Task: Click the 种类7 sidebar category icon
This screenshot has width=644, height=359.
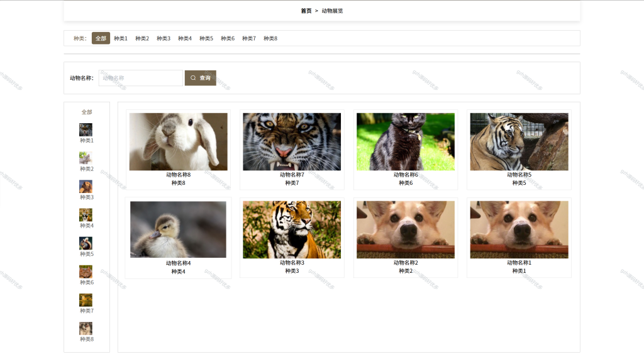Action: pos(86,300)
